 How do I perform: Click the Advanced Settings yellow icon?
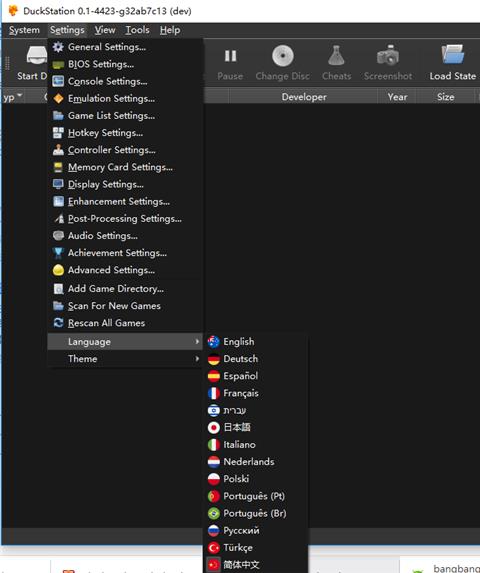(x=58, y=270)
